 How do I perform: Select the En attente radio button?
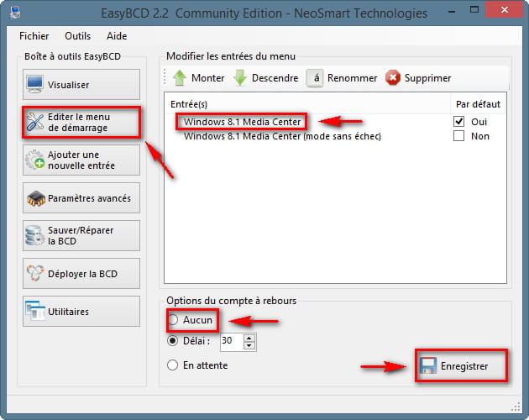point(172,365)
